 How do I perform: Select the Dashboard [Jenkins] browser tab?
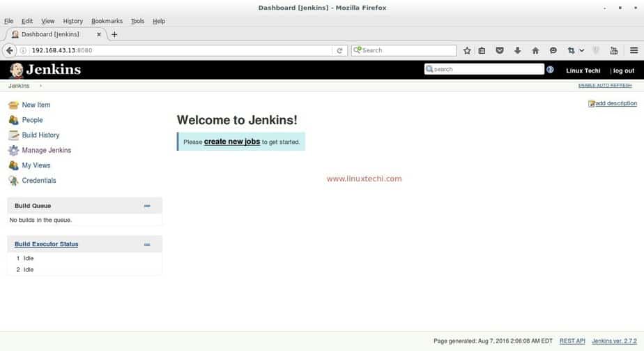pos(56,34)
